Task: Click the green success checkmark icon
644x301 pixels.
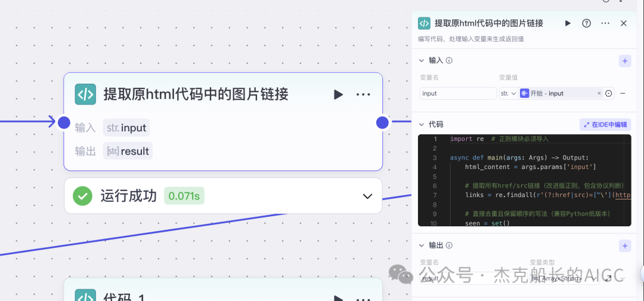Action: click(x=82, y=196)
